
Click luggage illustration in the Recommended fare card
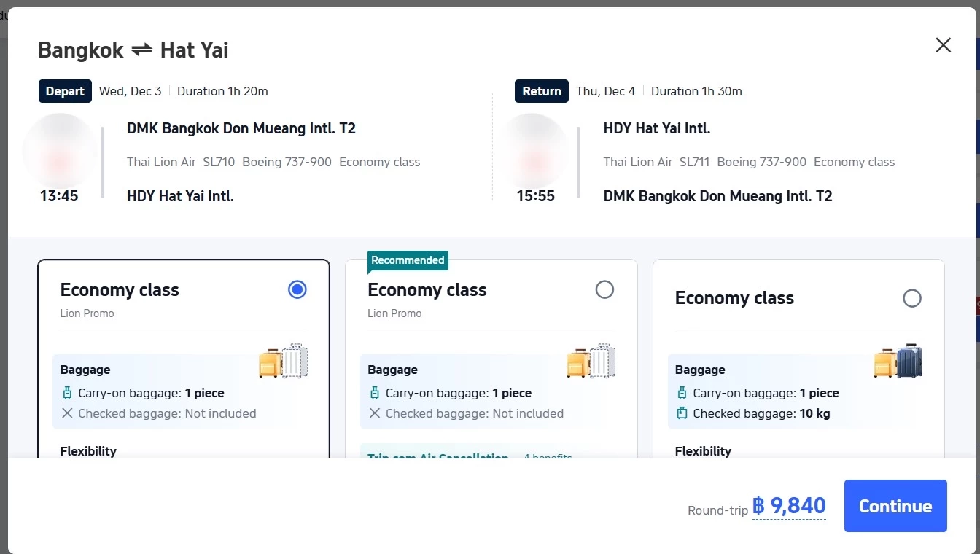point(591,361)
